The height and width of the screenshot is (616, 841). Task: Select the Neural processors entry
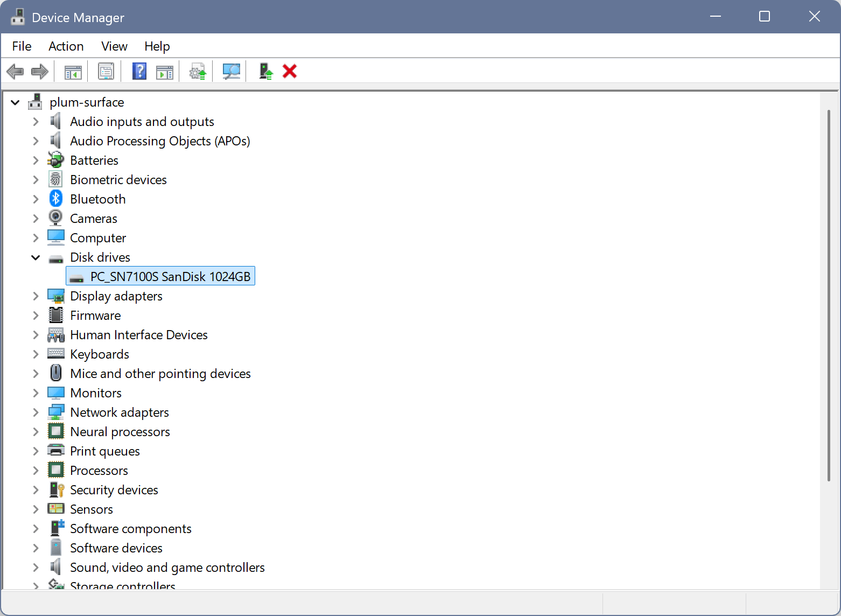point(120,432)
